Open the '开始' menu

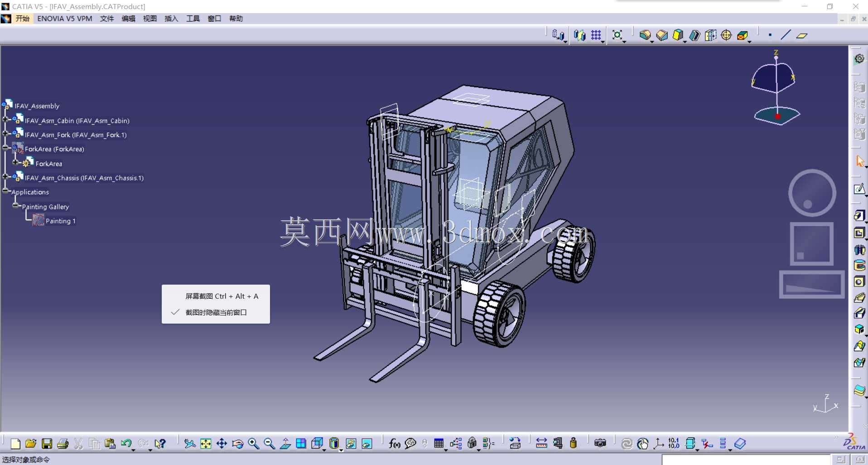point(22,19)
